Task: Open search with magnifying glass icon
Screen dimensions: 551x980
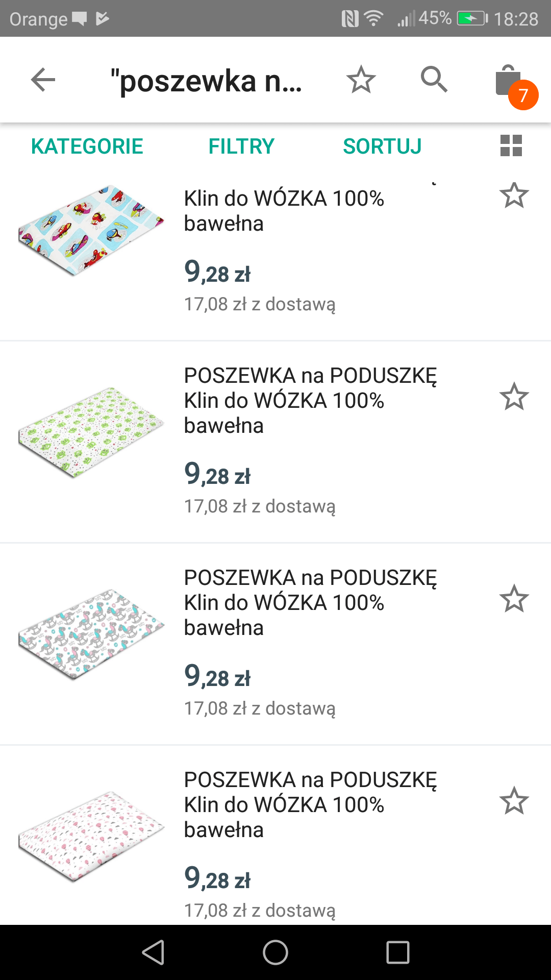Action: pyautogui.click(x=434, y=80)
